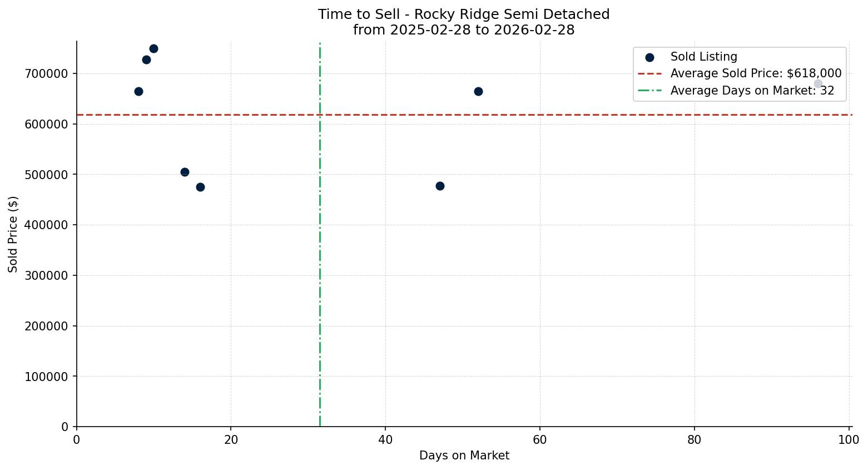This screenshot has height=470, width=868.
Task: Click the 'Days on Market' x-axis label
Action: coord(464,456)
